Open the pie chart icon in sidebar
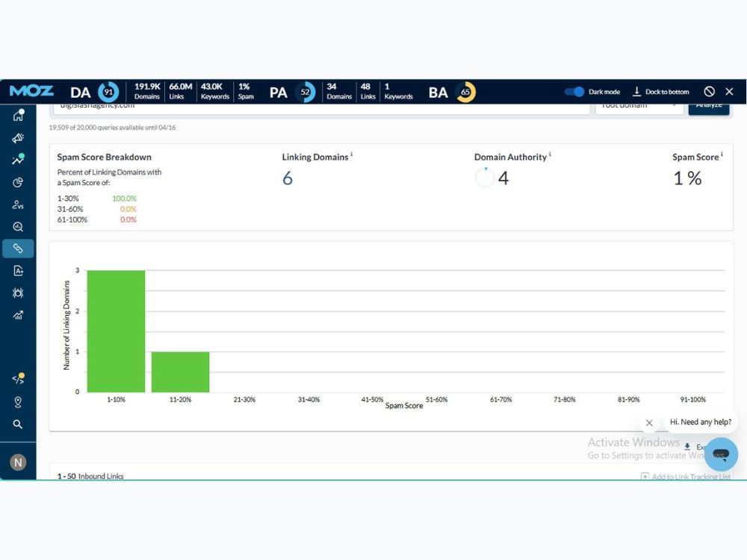The image size is (747, 560). tap(18, 182)
